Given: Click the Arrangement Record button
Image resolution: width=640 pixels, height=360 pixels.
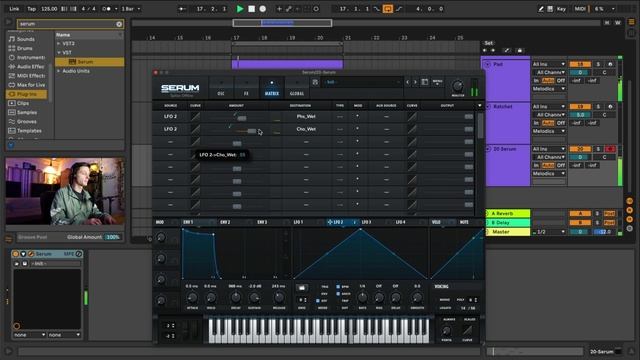Looking at the screenshot, I should pyautogui.click(x=263, y=9).
